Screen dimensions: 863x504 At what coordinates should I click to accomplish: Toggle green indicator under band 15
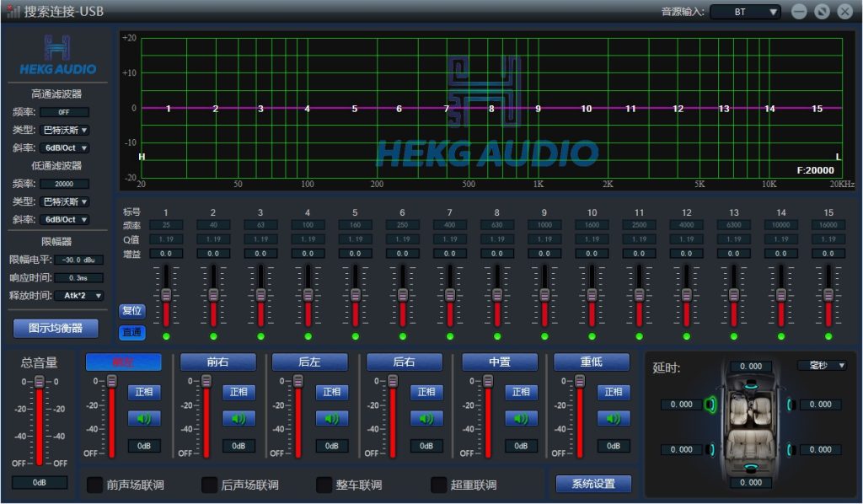click(829, 336)
